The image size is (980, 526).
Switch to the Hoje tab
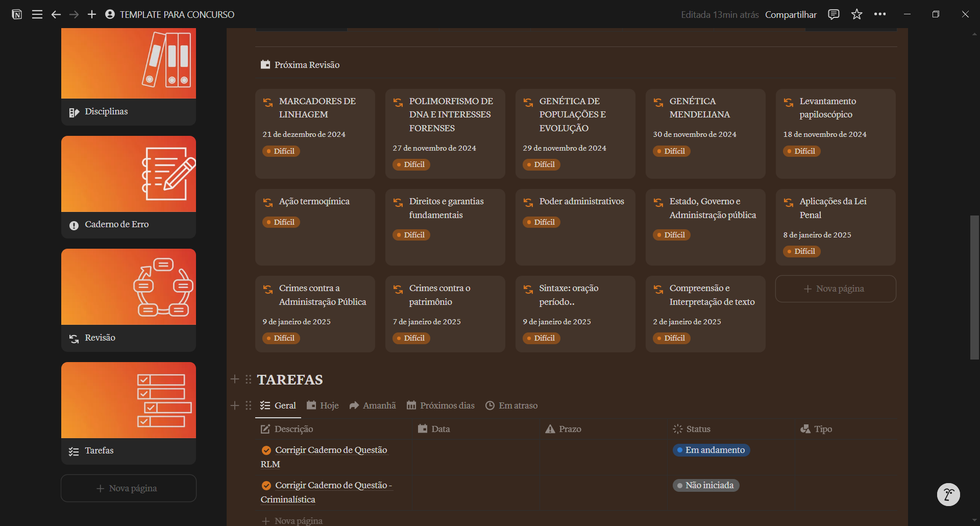323,405
